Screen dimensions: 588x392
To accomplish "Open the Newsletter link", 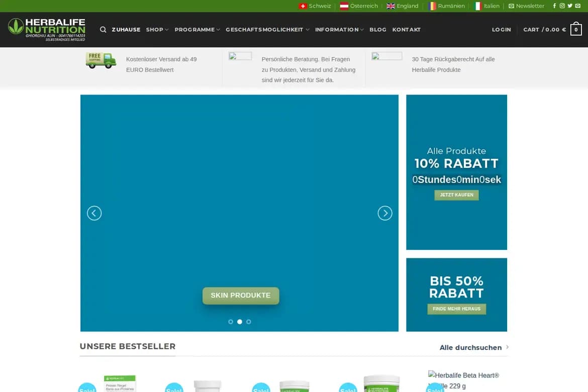I will tap(530, 6).
